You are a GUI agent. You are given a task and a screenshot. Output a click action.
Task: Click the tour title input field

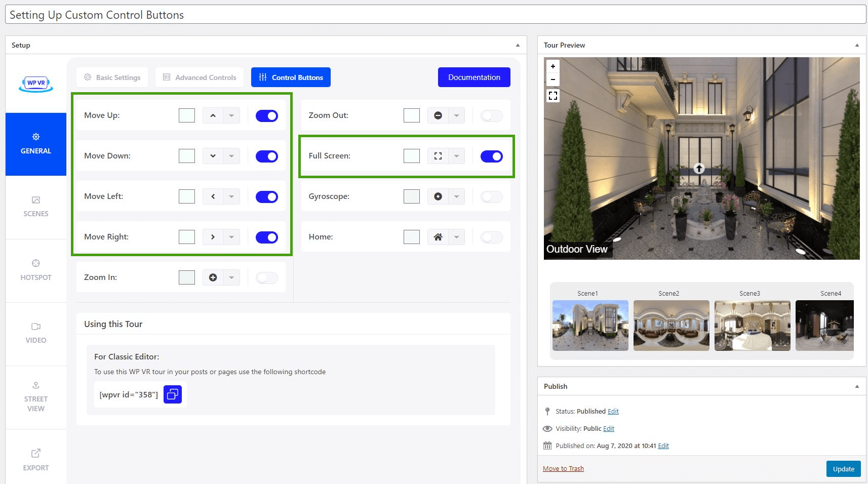436,15
